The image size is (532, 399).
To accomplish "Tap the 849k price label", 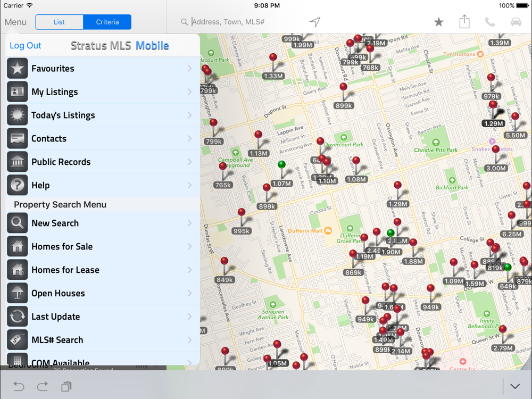I will pos(225,280).
